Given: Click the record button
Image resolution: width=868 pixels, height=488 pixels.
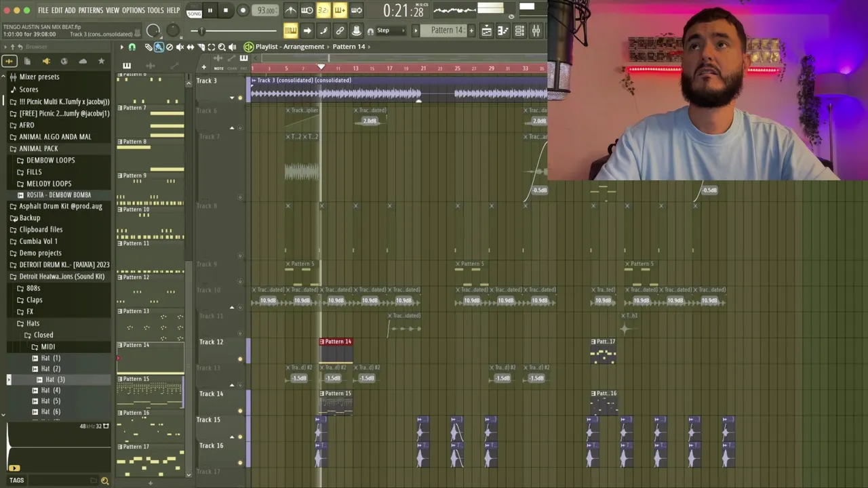Looking at the screenshot, I should pyautogui.click(x=242, y=10).
